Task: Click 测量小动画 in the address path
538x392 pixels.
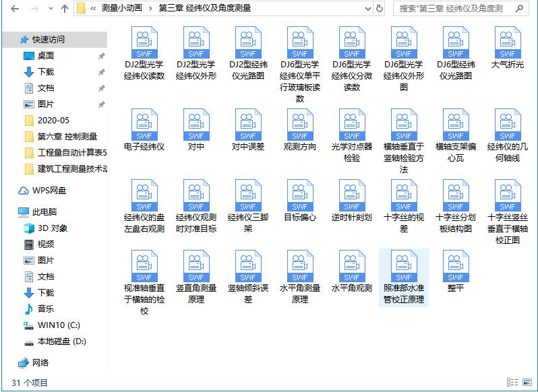Action: (122, 8)
